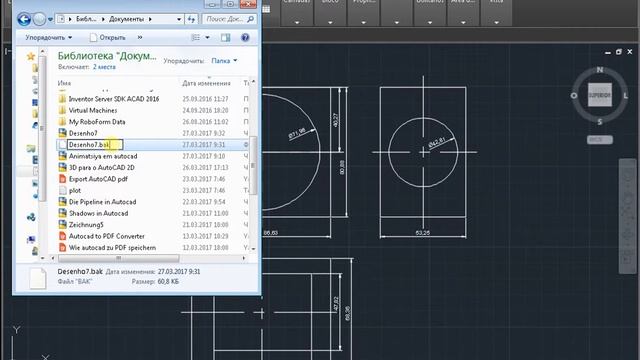
Task: Click the blue help question mark icon
Action: (x=245, y=38)
